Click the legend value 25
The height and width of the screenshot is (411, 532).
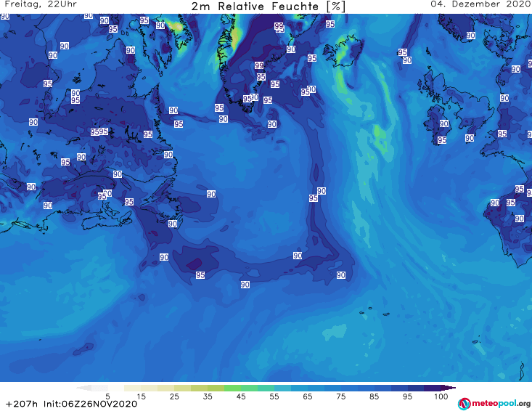point(174,396)
